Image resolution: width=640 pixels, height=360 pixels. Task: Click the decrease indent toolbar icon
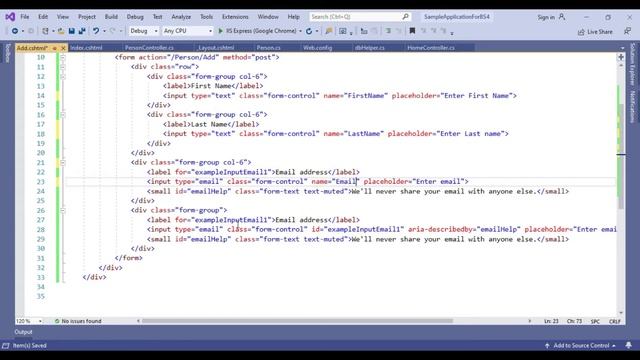[x=364, y=31]
